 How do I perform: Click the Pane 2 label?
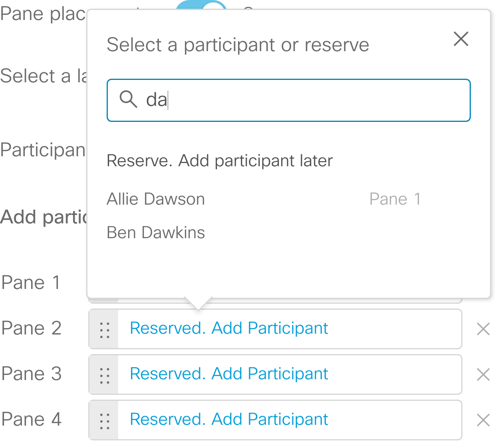click(31, 328)
